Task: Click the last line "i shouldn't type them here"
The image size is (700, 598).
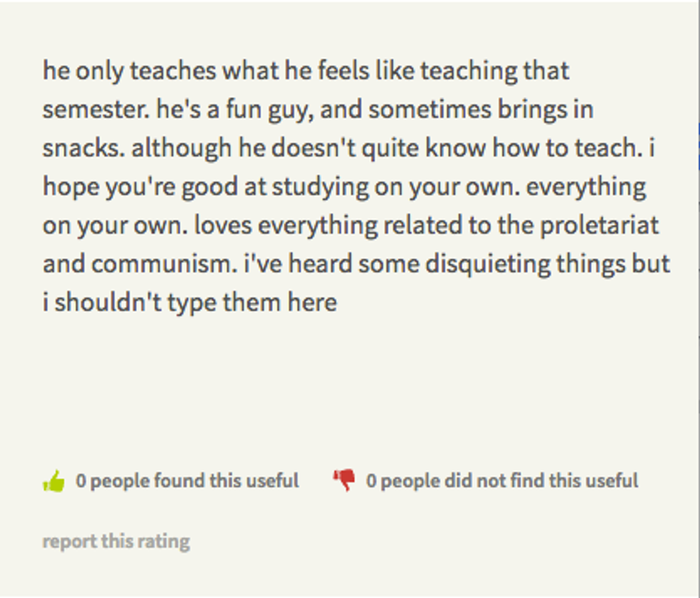Action: tap(189, 303)
